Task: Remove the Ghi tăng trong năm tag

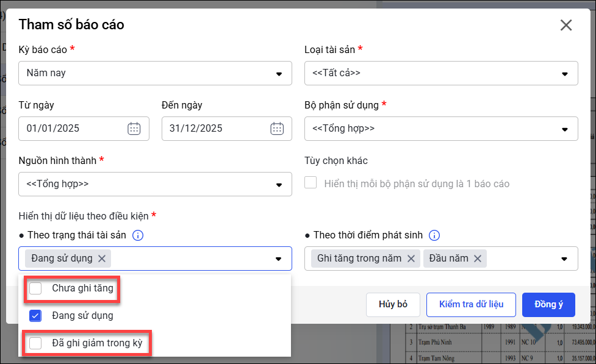Action: pyautogui.click(x=411, y=259)
